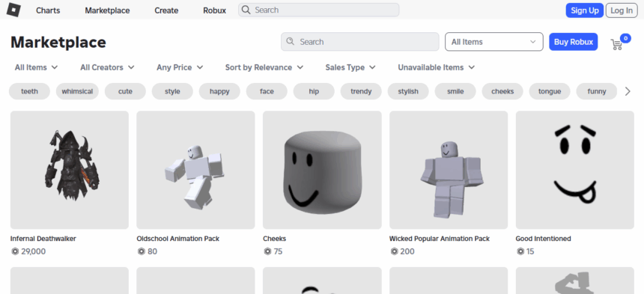Click the Sign Up button

[584, 10]
